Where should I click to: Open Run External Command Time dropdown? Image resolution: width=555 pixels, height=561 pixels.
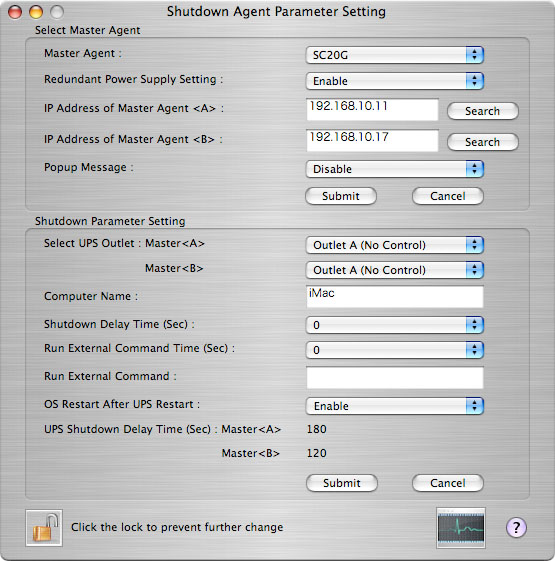point(395,350)
